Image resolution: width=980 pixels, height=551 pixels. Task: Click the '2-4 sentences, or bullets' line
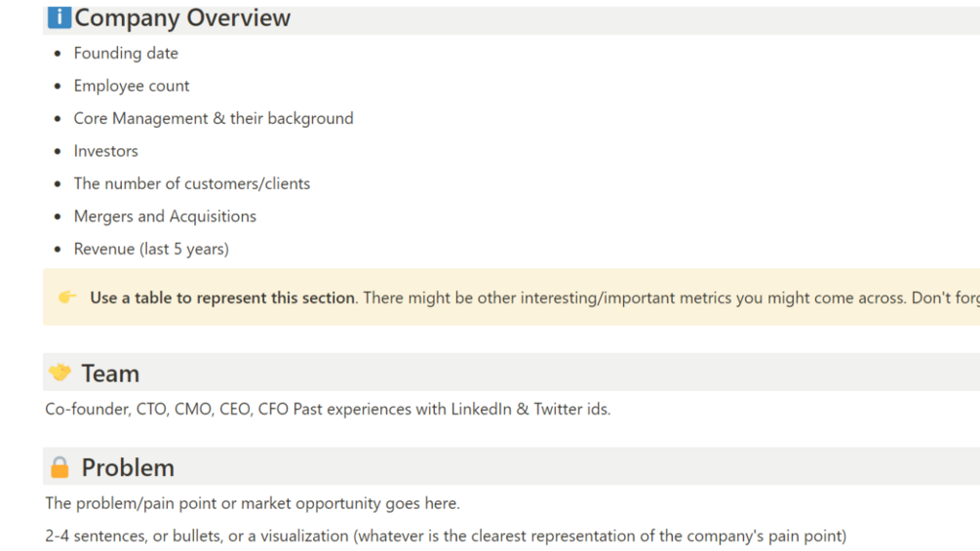(446, 535)
